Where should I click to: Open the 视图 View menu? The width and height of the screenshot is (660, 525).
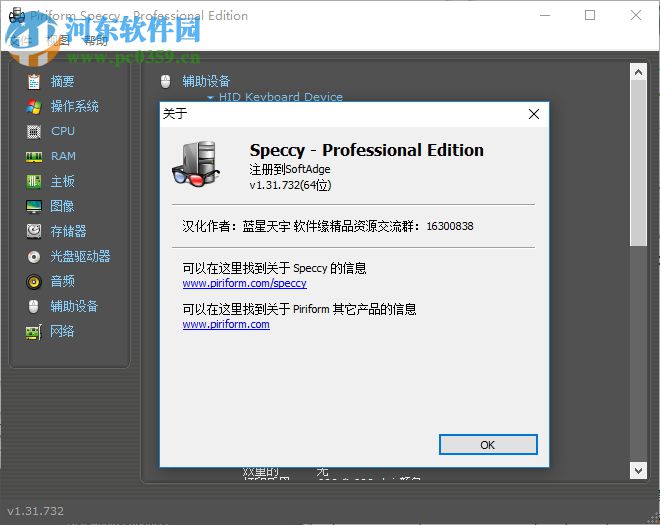[59, 40]
